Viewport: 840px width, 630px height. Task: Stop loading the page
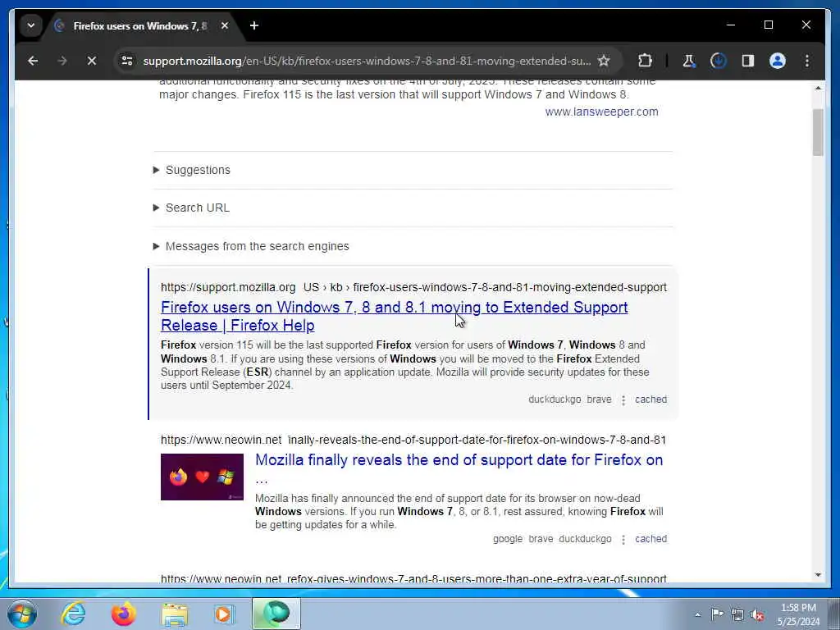[x=92, y=61]
